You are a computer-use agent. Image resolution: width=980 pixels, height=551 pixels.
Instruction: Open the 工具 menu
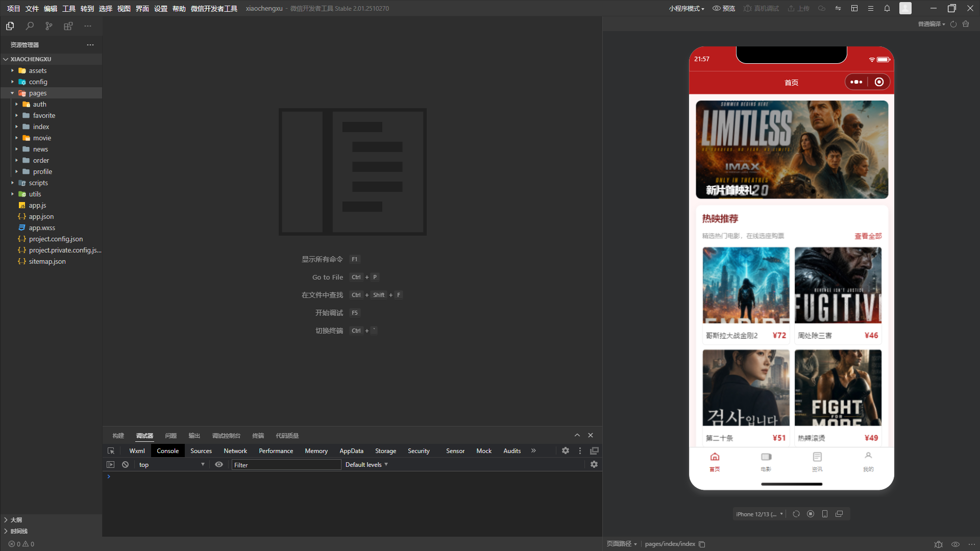coord(69,9)
